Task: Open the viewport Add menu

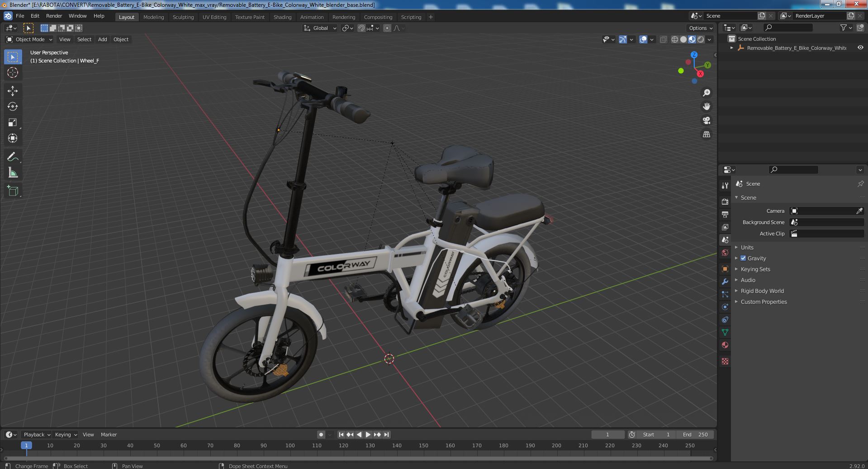Action: click(103, 39)
